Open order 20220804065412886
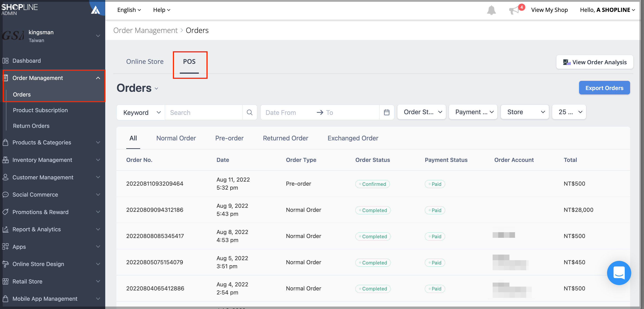The width and height of the screenshot is (644, 309). 155,288
